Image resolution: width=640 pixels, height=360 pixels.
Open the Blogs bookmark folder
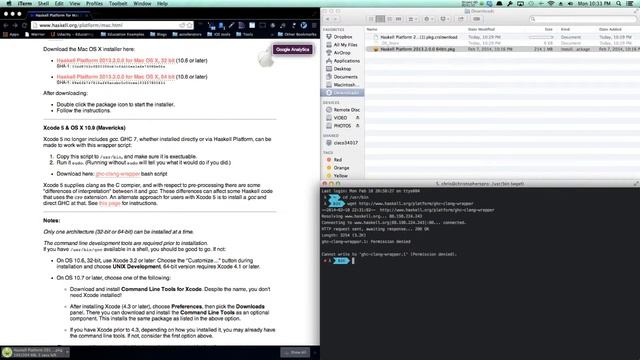(158, 34)
